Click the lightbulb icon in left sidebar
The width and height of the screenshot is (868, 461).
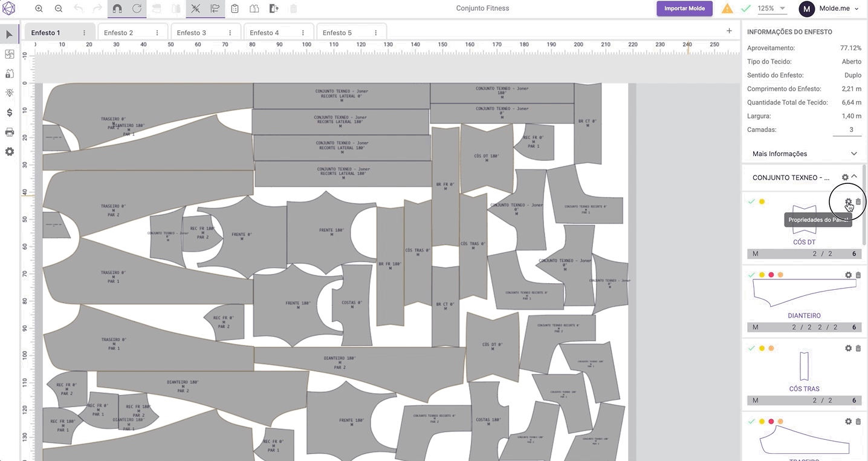10,93
